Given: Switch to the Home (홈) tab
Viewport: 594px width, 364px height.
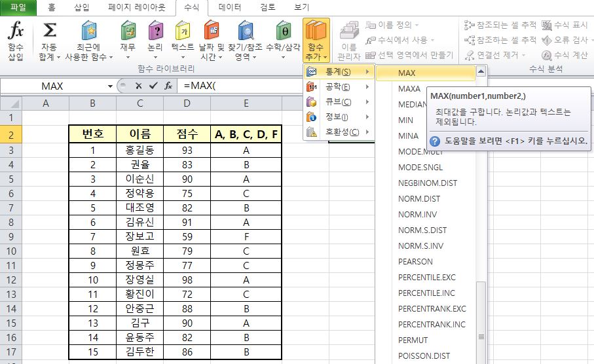Looking at the screenshot, I should coord(52,7).
